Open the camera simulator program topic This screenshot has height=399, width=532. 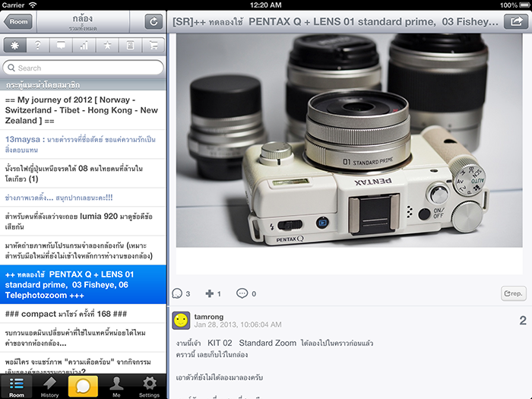(x=83, y=250)
